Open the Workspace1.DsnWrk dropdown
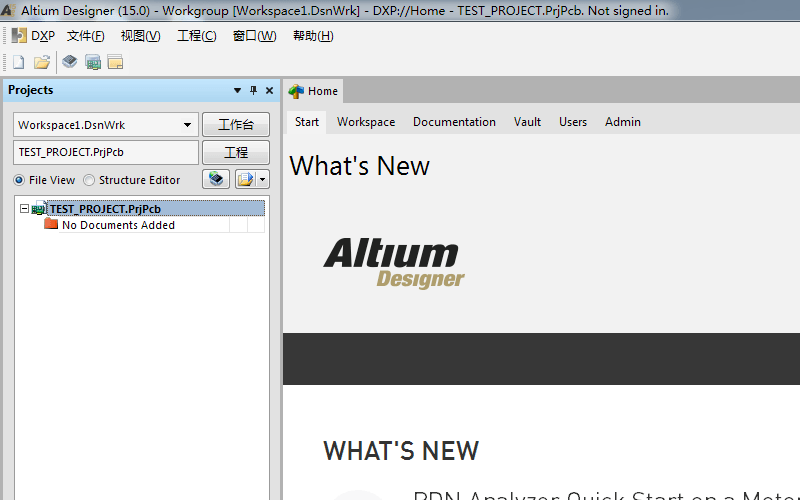The image size is (800, 500). (188, 125)
